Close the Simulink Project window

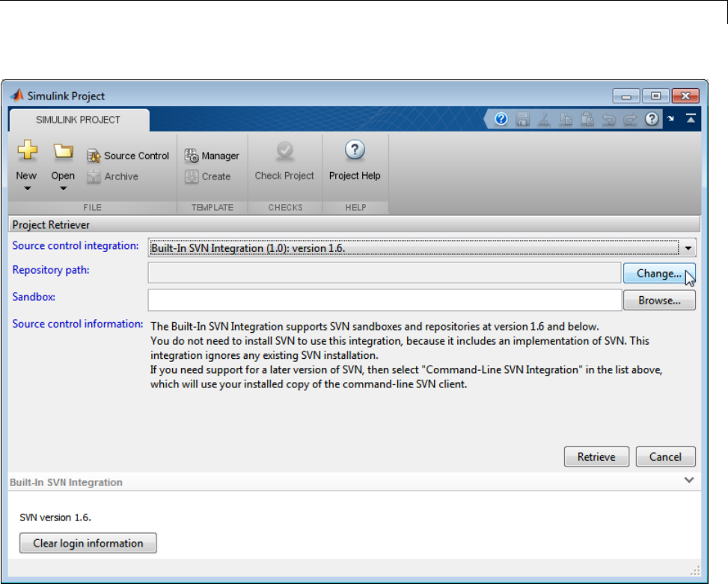coord(686,96)
